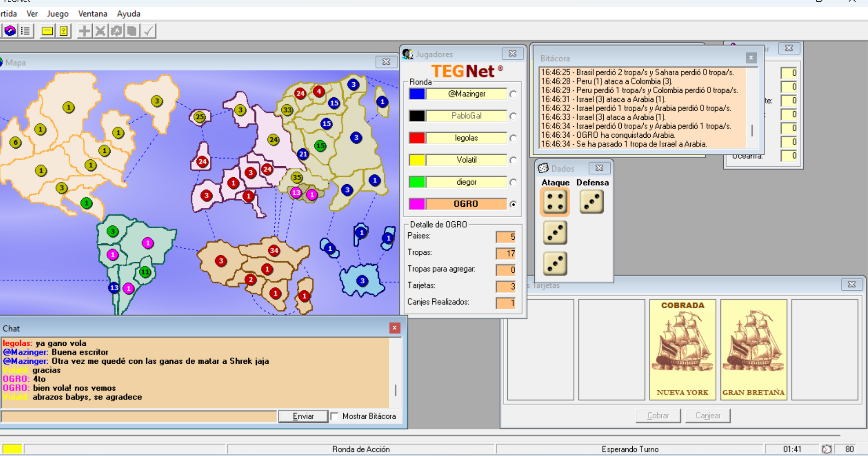
Task: Open the Juego menu
Action: 57,14
